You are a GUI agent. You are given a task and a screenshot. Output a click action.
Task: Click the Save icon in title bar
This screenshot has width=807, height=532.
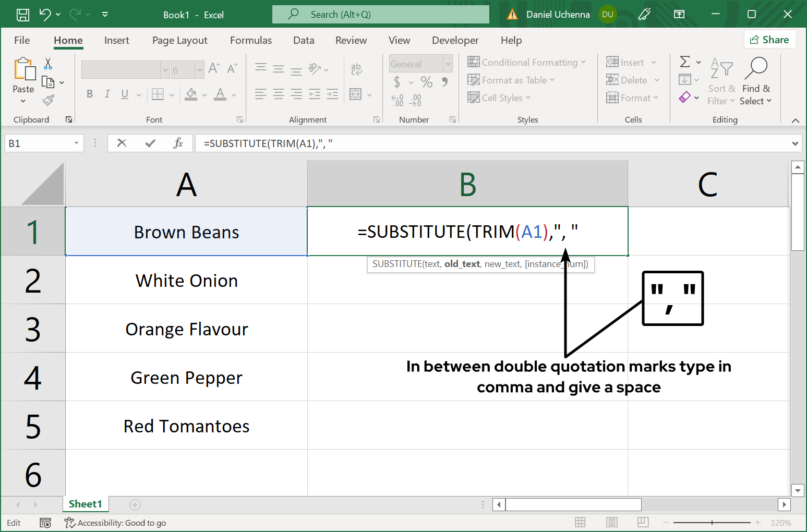click(23, 15)
